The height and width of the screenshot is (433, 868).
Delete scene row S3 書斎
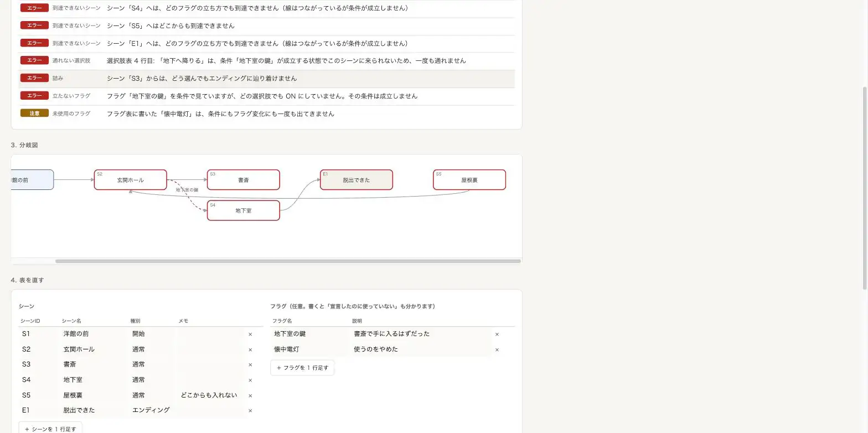pyautogui.click(x=250, y=365)
